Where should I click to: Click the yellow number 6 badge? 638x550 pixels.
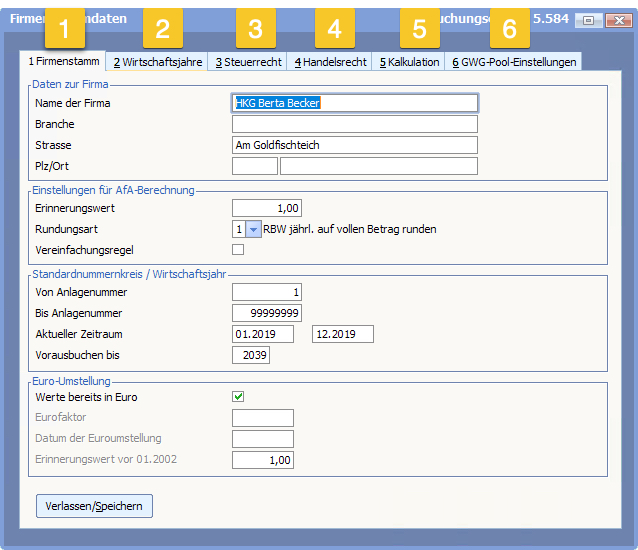509,29
